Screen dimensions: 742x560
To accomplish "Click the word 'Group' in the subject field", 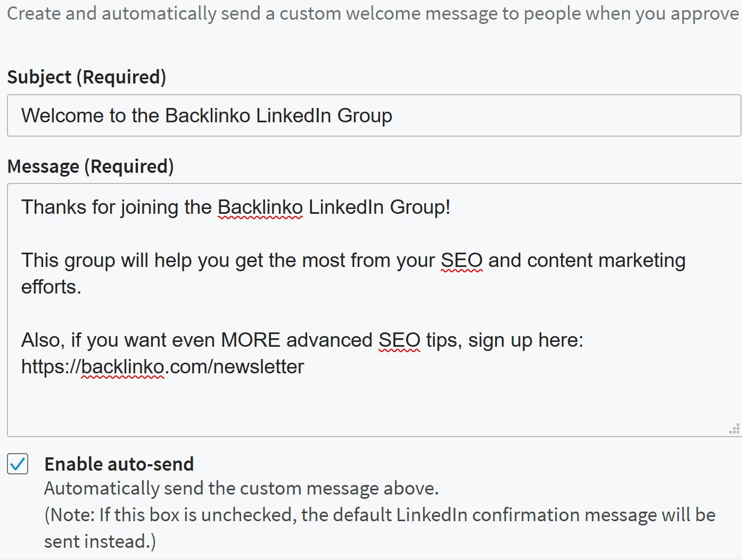I will pyautogui.click(x=365, y=116).
